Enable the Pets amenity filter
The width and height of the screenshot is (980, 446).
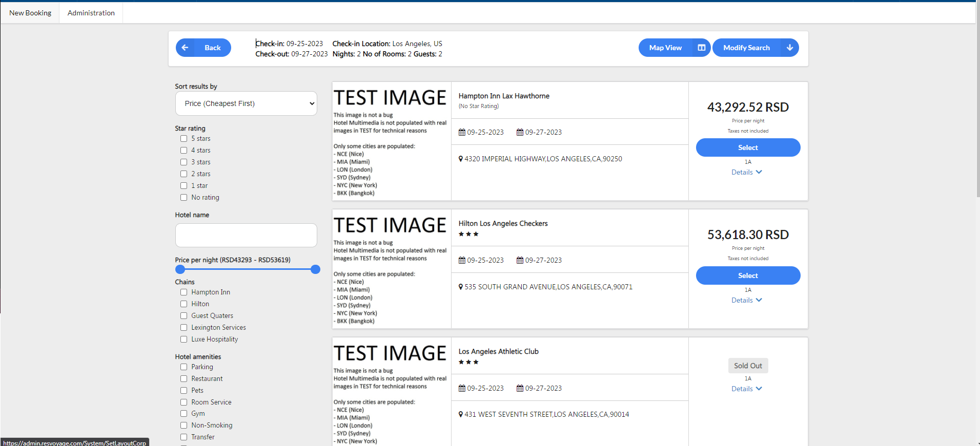click(183, 391)
